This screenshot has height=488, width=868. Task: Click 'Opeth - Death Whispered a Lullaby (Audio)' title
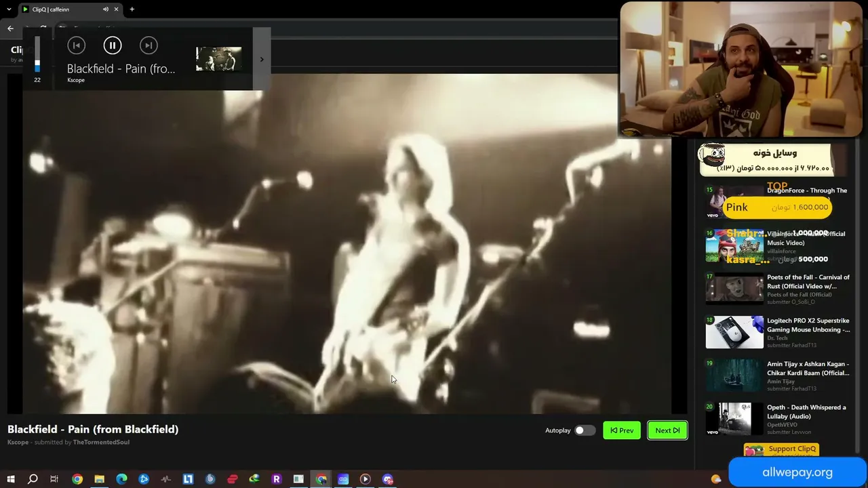tap(807, 412)
